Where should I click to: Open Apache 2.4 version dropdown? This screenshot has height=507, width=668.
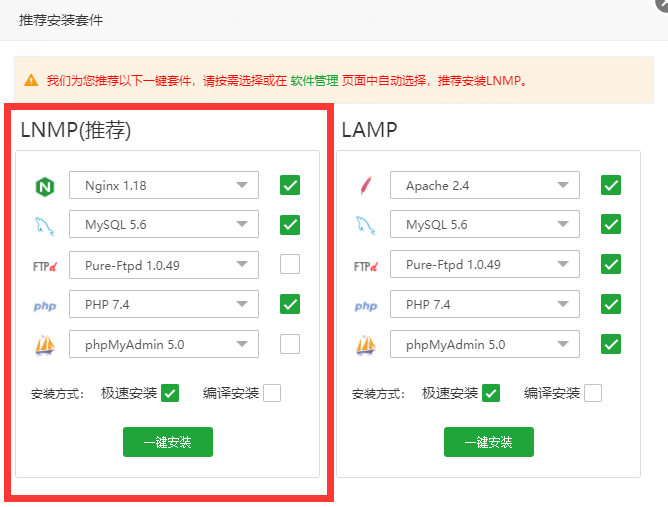click(485, 185)
